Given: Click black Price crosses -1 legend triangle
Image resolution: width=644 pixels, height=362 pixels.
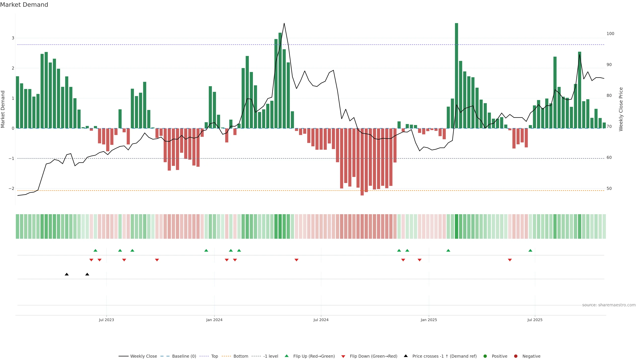Looking at the screenshot, I should (406, 356).
